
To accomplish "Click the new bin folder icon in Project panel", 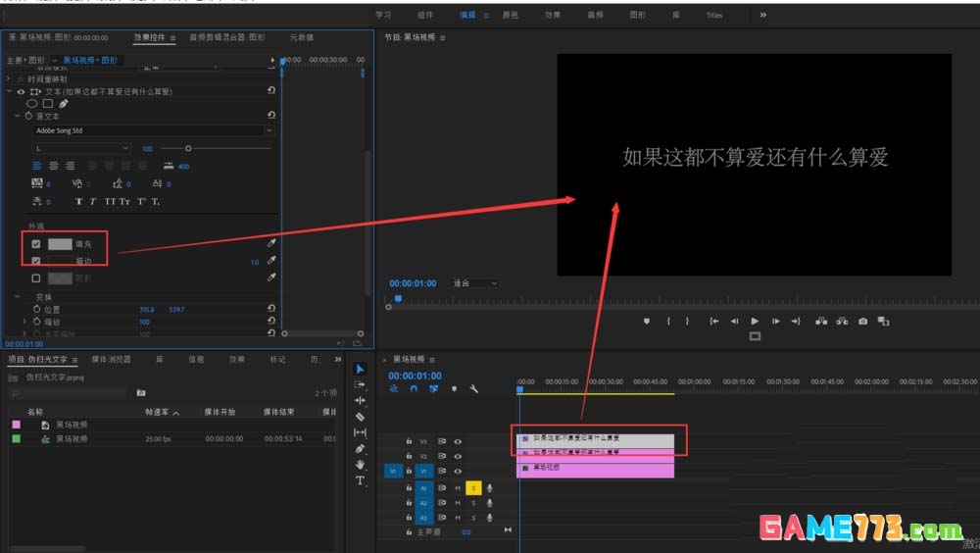I will pyautogui.click(x=140, y=393).
